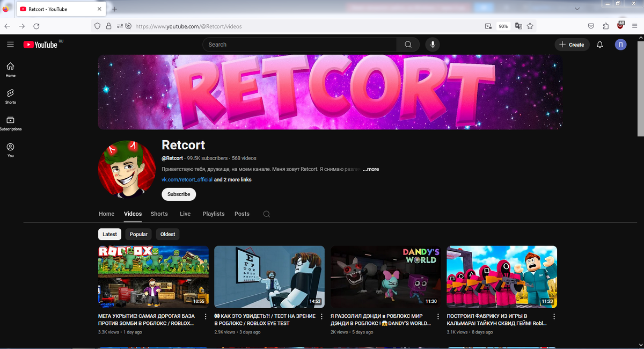This screenshot has width=644, height=349.
Task: Open options for МЕГА УКРЫТИЕ video
Action: tap(206, 317)
